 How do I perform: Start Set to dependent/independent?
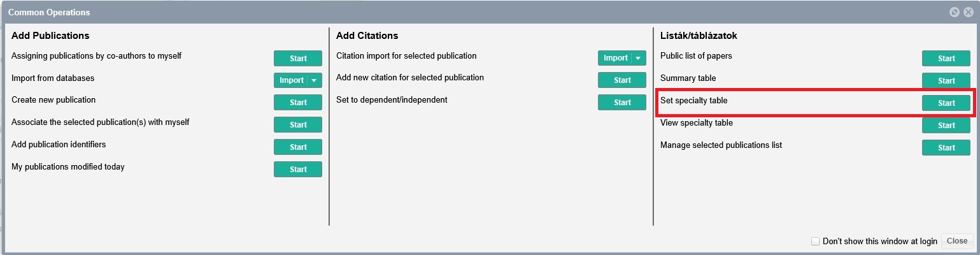click(622, 102)
